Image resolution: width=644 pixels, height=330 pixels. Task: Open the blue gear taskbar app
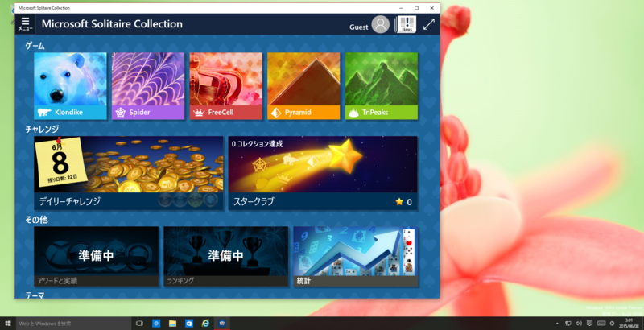pos(156,324)
